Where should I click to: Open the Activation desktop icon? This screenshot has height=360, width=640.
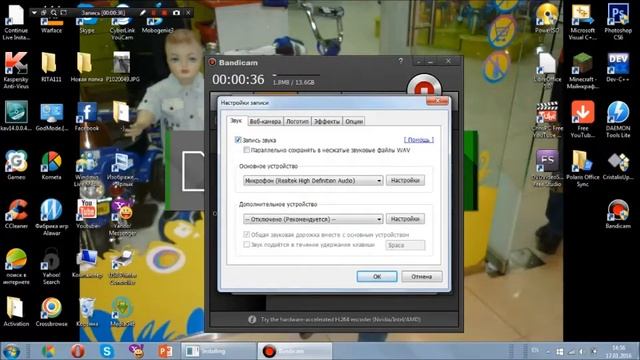click(x=16, y=312)
